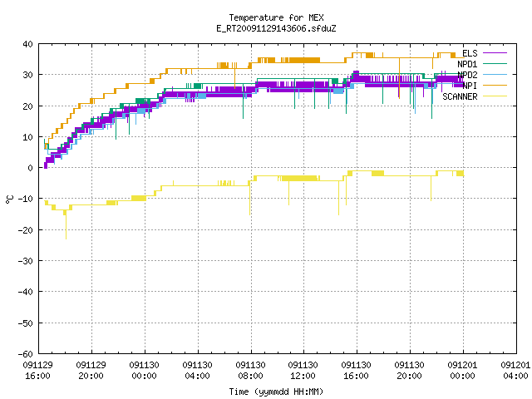Click the blue NPD2 legend line sample

pos(495,75)
